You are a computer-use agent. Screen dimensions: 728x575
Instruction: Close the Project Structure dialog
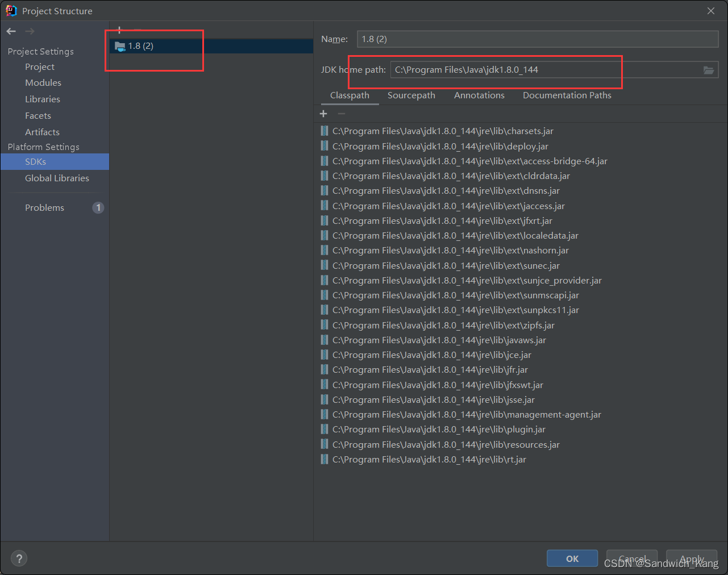coord(711,11)
